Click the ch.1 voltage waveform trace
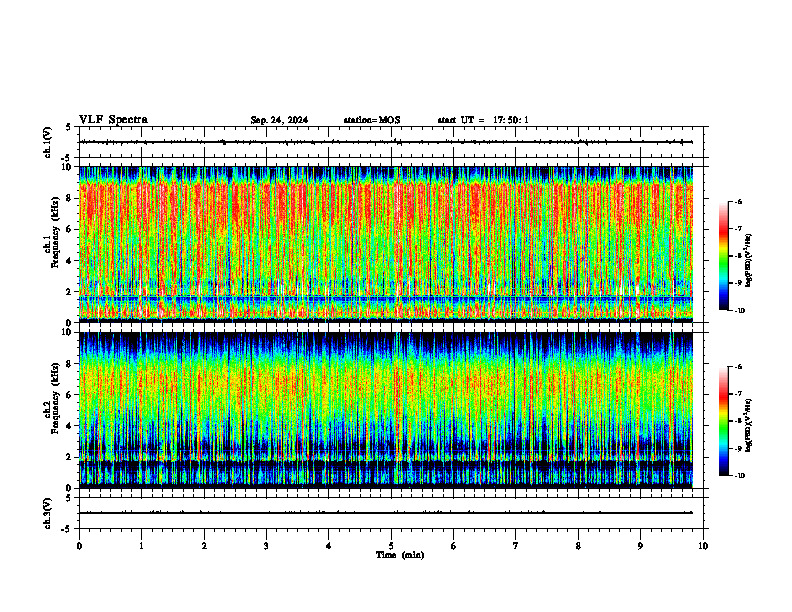This screenshot has width=792, height=612. (x=386, y=142)
